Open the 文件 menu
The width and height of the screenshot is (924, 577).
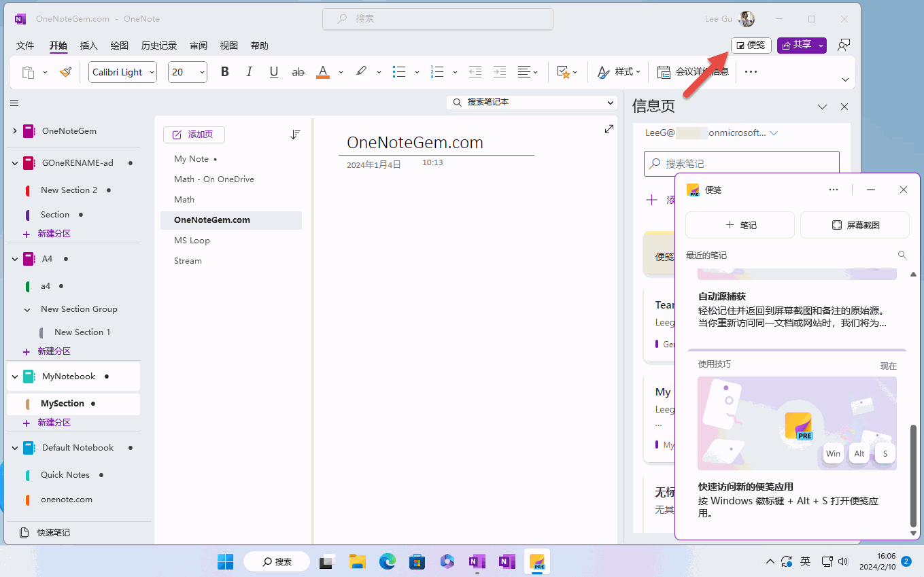coord(25,46)
